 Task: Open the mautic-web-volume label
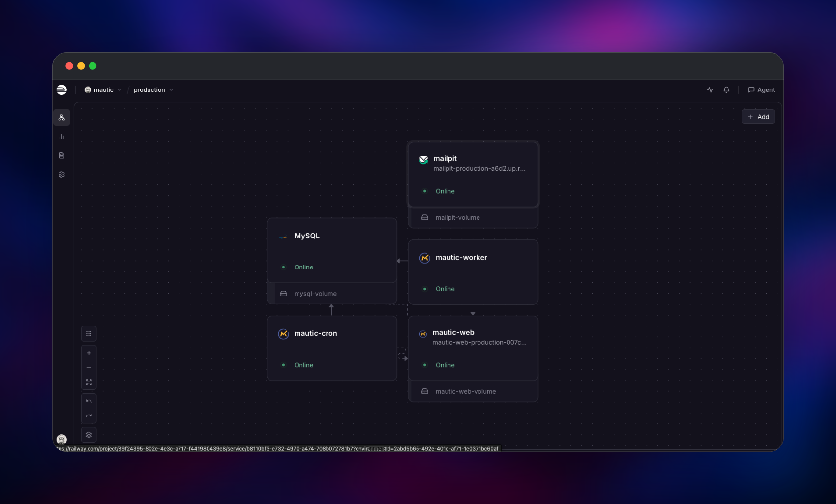tap(466, 391)
